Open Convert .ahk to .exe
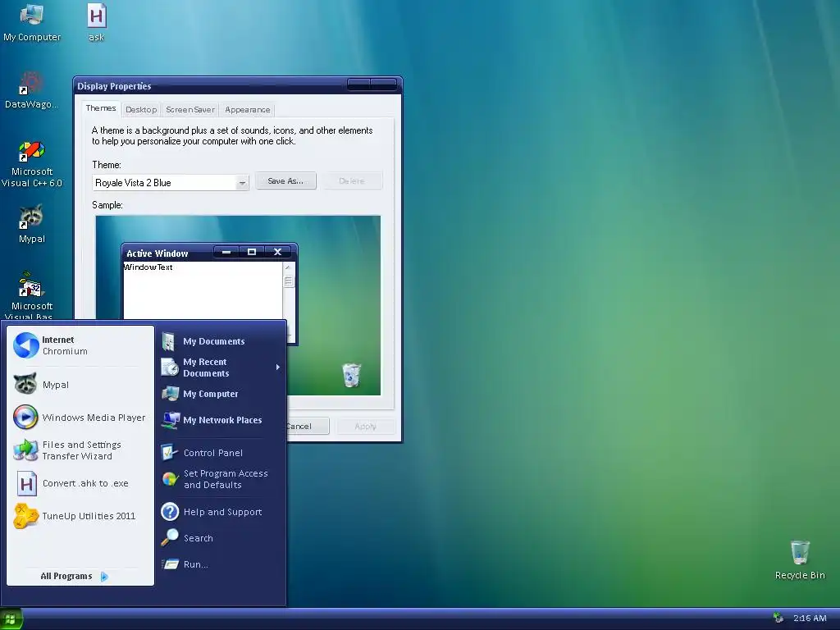This screenshot has width=840, height=630. pyautogui.click(x=80, y=483)
